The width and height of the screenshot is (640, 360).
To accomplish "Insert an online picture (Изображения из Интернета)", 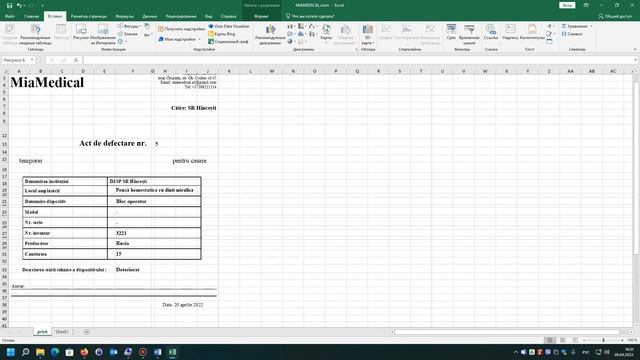I will [103, 34].
